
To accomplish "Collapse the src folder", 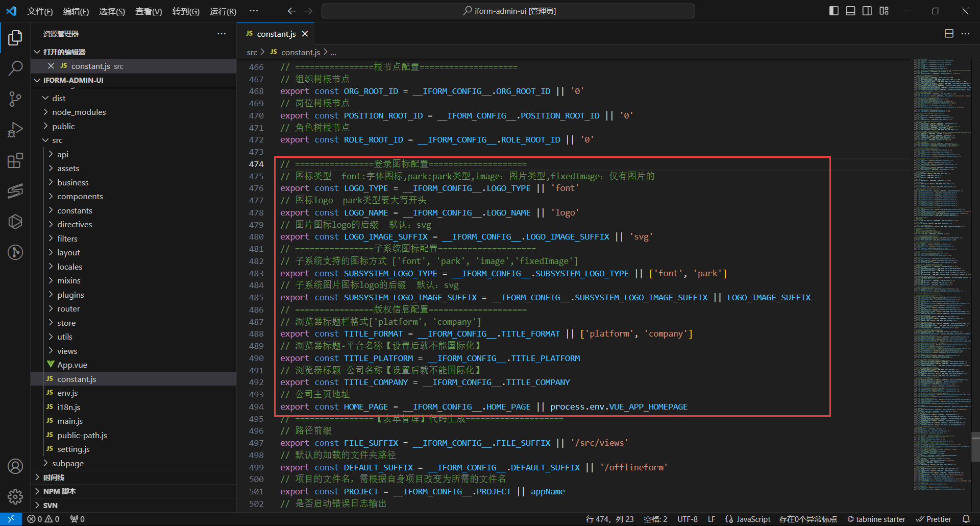I will click(57, 140).
